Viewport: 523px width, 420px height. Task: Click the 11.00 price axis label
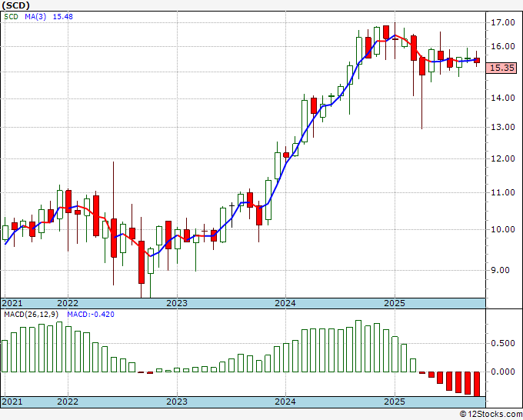(x=503, y=192)
